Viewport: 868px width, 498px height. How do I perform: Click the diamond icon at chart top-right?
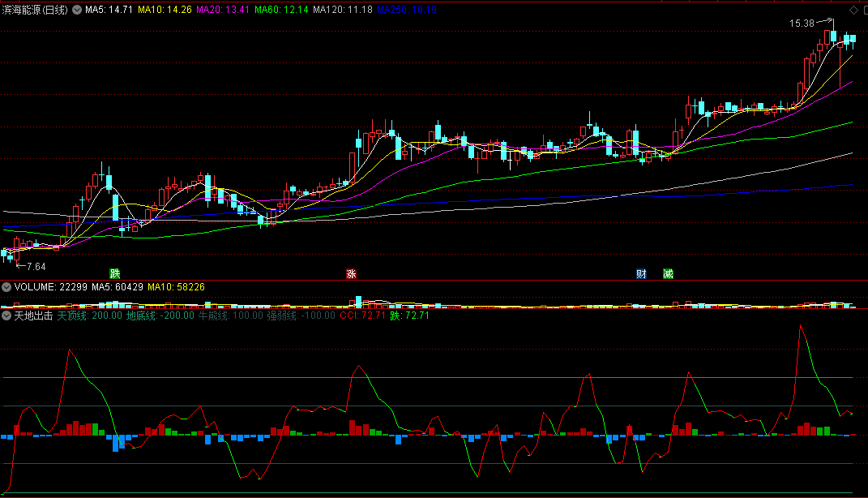tap(853, 10)
